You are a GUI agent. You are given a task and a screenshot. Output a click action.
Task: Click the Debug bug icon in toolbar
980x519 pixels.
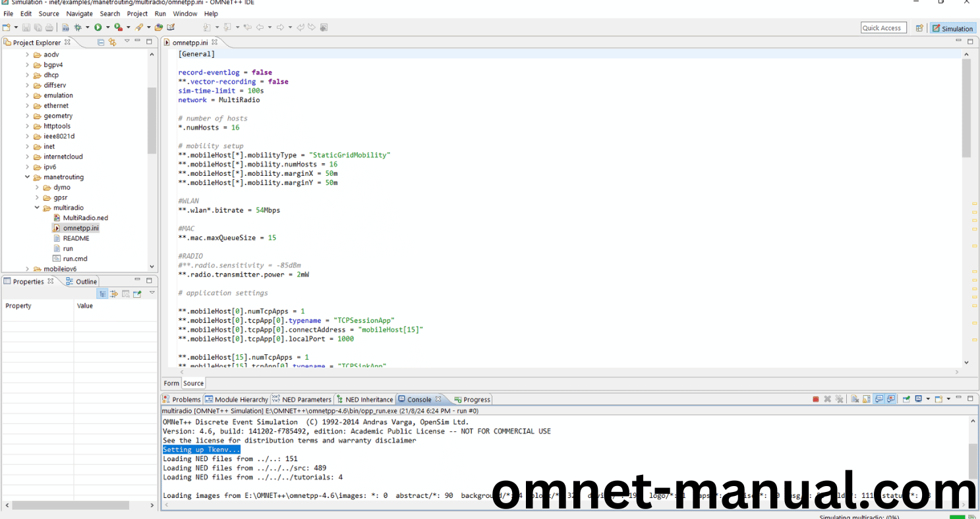click(78, 28)
